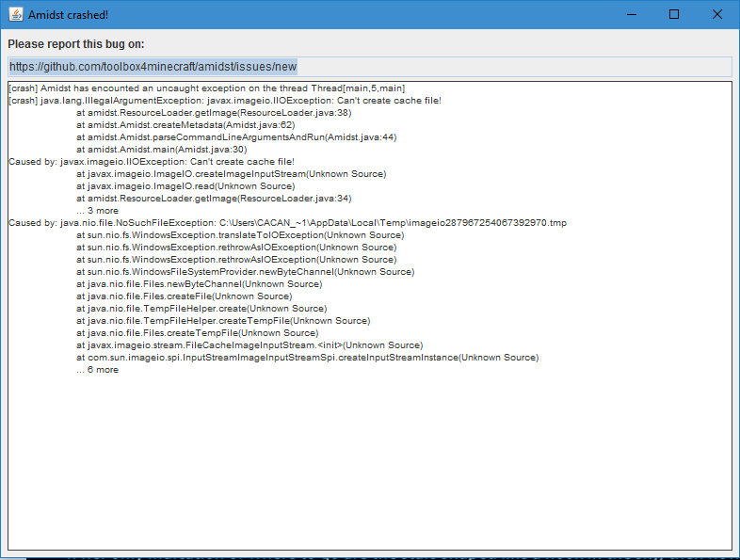Screen dimensions: 740x560
Task: Click 'Caused by: javax.imageio.IIOException' line
Action: pos(152,162)
